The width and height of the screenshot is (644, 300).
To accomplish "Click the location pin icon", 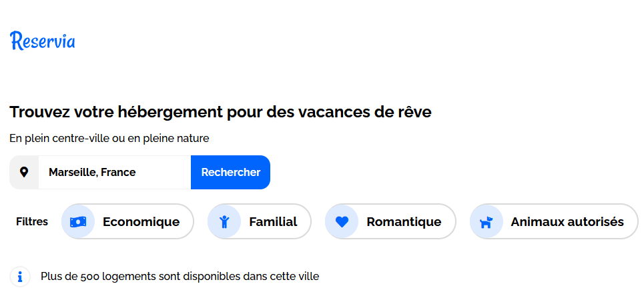I will click(24, 172).
